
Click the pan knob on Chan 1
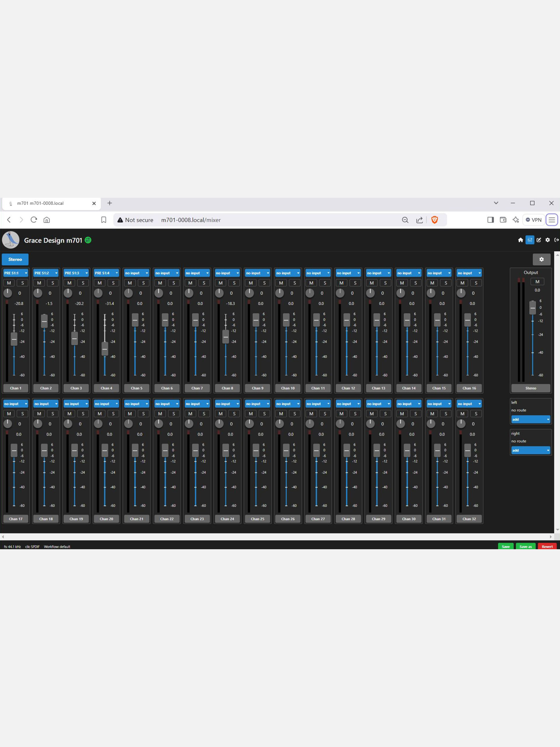tap(7, 293)
